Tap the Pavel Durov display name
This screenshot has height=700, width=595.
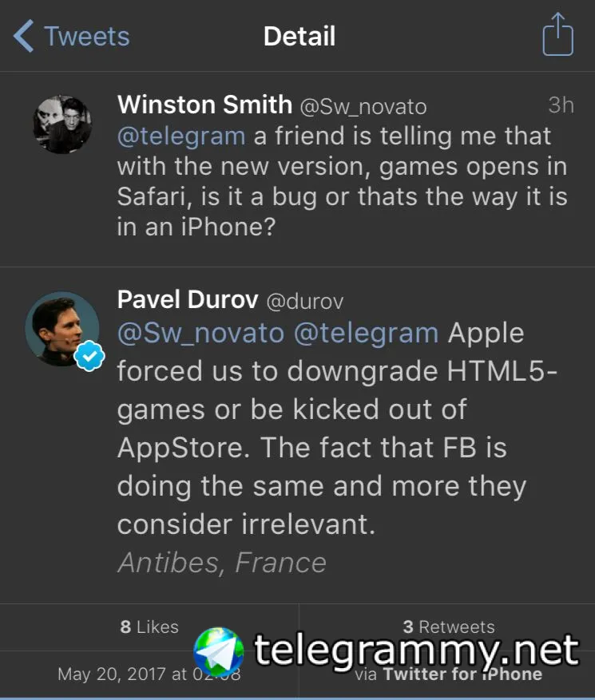pos(188,300)
